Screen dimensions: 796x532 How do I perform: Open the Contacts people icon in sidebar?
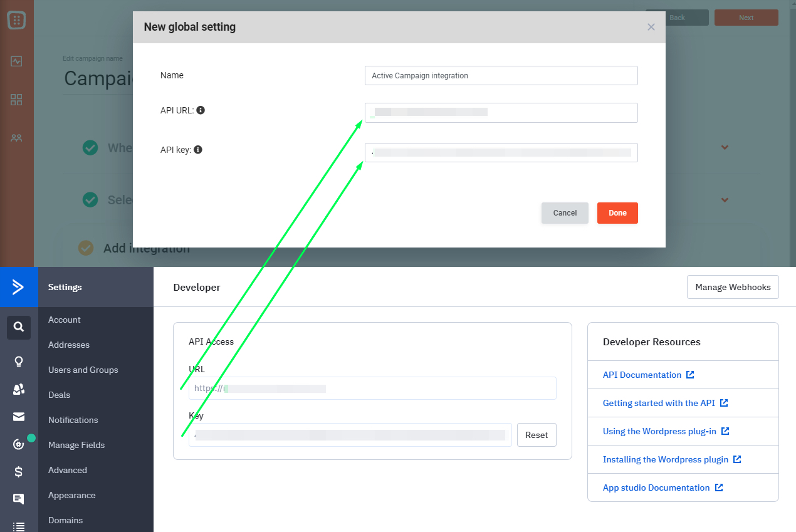tap(19, 389)
